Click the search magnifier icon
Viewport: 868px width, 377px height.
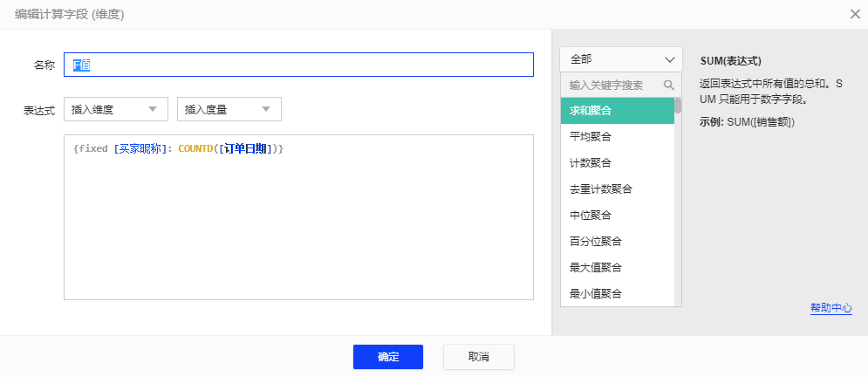point(669,86)
